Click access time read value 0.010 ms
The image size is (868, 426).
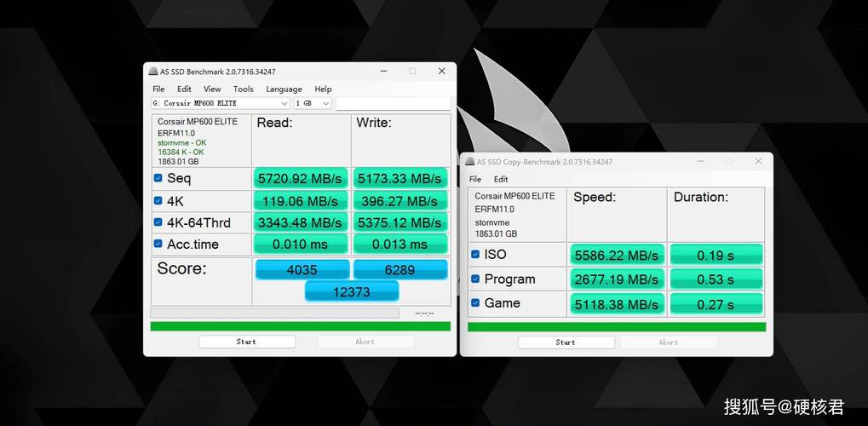pos(301,245)
